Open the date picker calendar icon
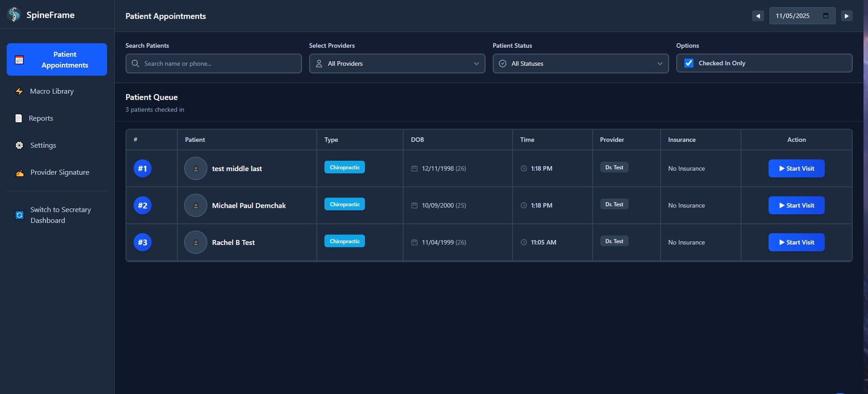 click(x=825, y=16)
